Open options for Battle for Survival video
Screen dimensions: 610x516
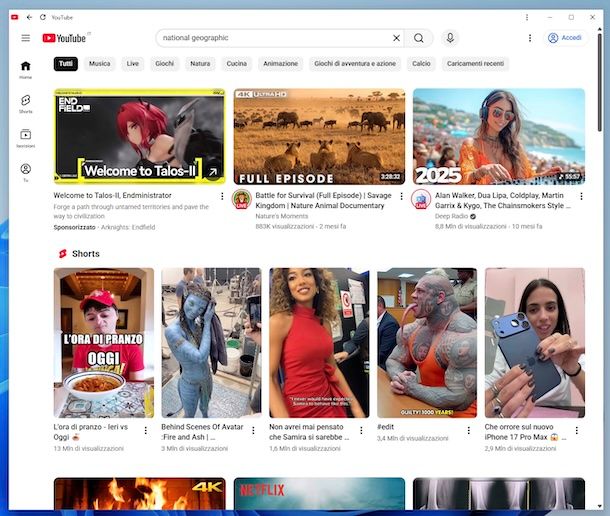coord(401,196)
